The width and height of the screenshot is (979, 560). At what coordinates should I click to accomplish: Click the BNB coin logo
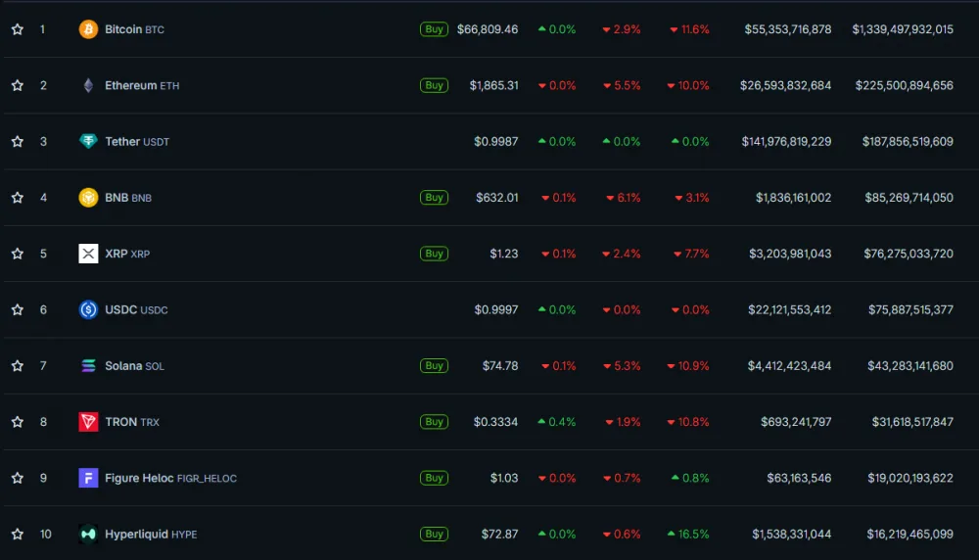(x=88, y=198)
